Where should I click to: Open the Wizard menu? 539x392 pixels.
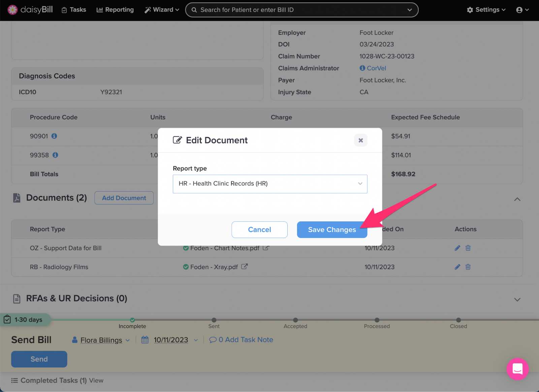point(162,10)
